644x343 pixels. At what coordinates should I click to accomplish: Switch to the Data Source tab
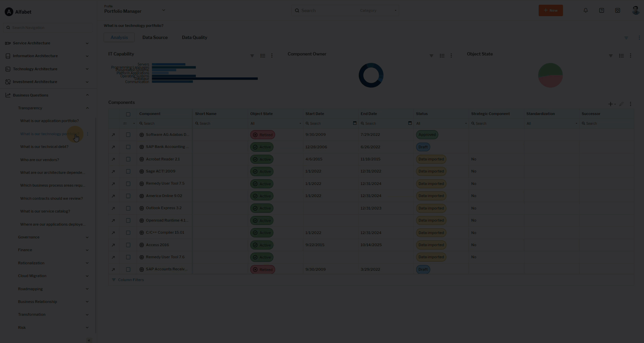(x=155, y=37)
